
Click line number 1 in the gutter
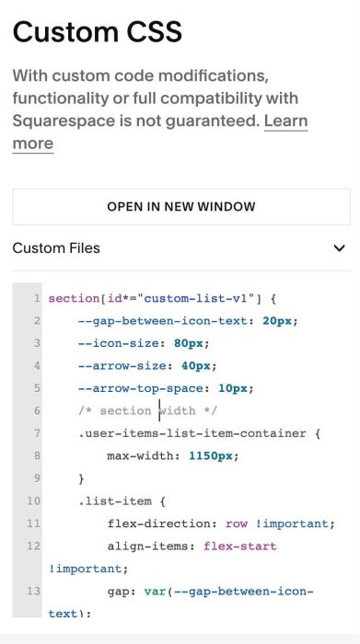click(x=37, y=298)
